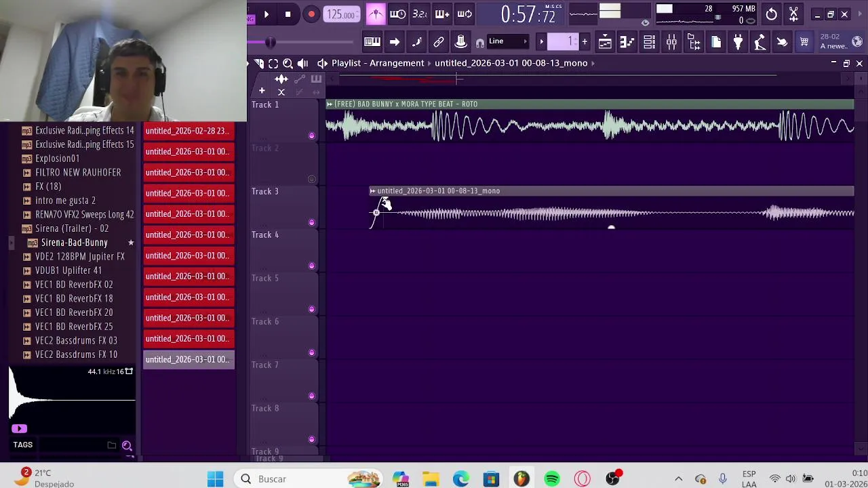The height and width of the screenshot is (488, 868).
Task: Toggle favorite star on Sirena-Bad-Bunny
Action: pyautogui.click(x=131, y=242)
